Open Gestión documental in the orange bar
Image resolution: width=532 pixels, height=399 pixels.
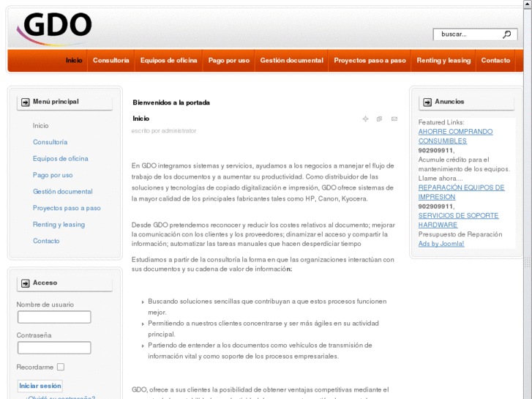[x=291, y=61]
